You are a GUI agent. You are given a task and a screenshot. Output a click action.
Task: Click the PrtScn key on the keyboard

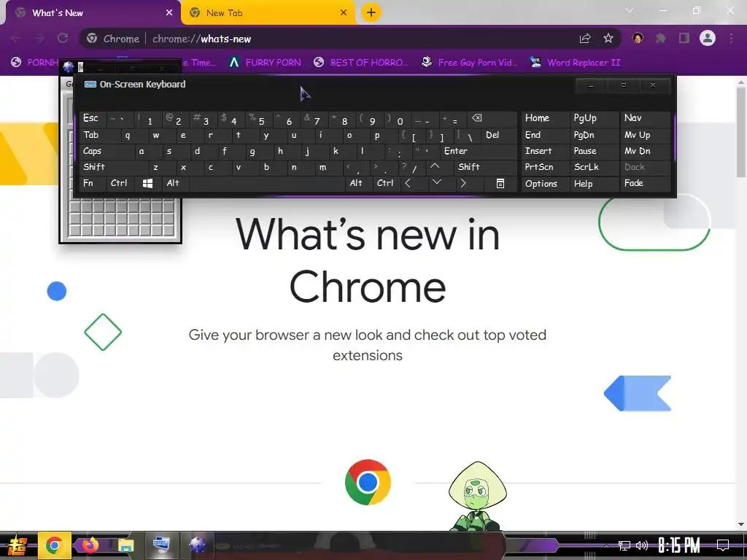[x=544, y=167]
